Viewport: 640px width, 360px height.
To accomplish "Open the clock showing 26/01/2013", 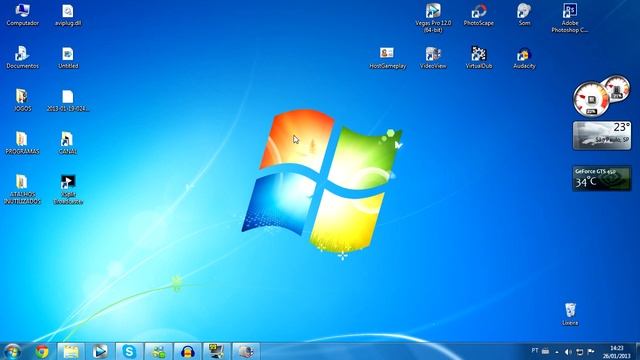I will (616, 352).
